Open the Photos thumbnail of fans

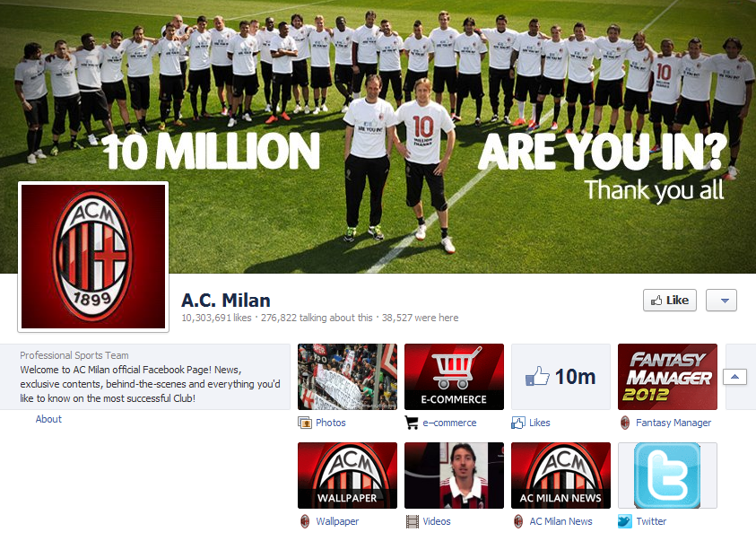(348, 377)
